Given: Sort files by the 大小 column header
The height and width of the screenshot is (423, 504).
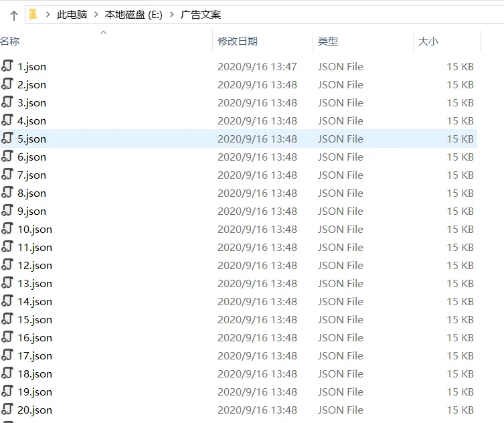Looking at the screenshot, I should pyautogui.click(x=428, y=41).
